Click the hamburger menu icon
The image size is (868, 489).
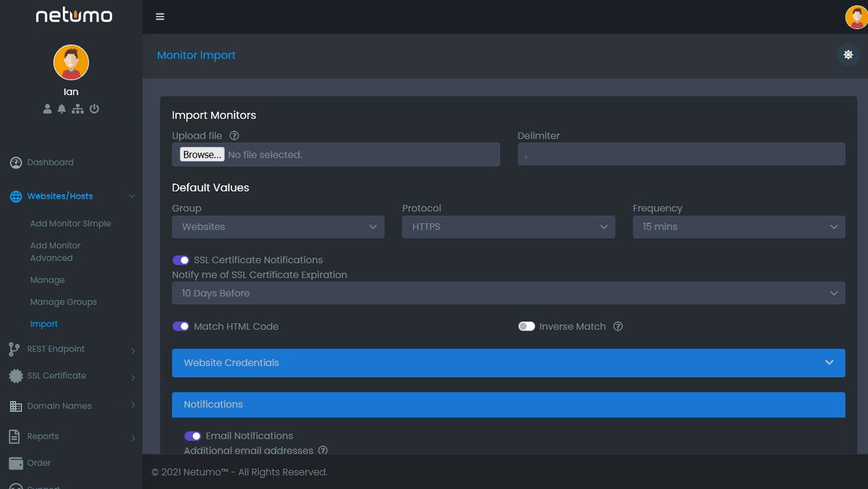[x=160, y=17]
